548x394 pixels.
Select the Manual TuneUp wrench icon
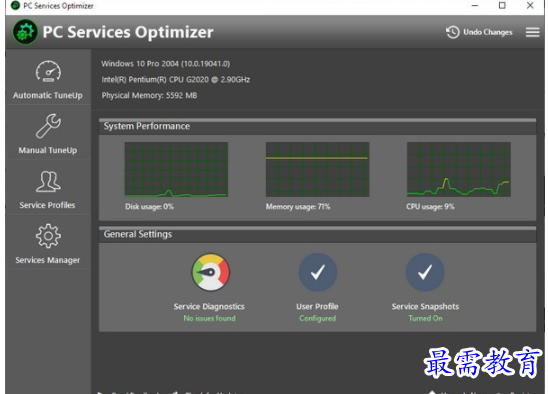click(x=48, y=126)
